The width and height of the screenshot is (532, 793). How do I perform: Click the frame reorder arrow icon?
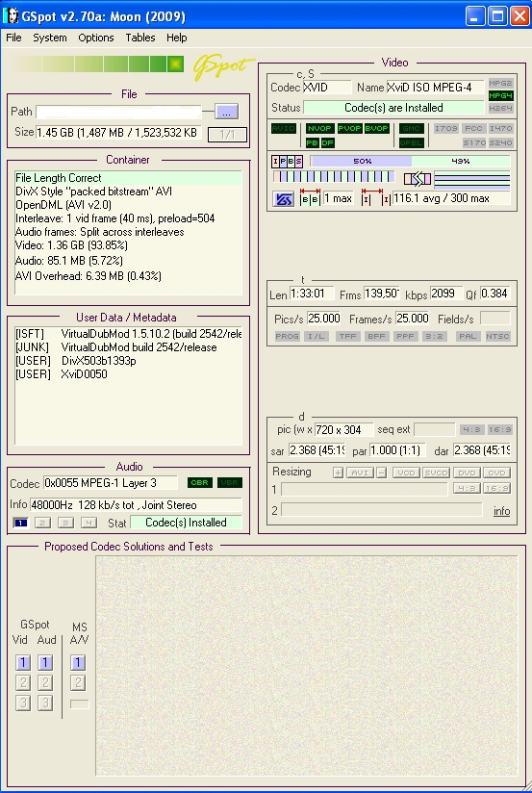418,179
